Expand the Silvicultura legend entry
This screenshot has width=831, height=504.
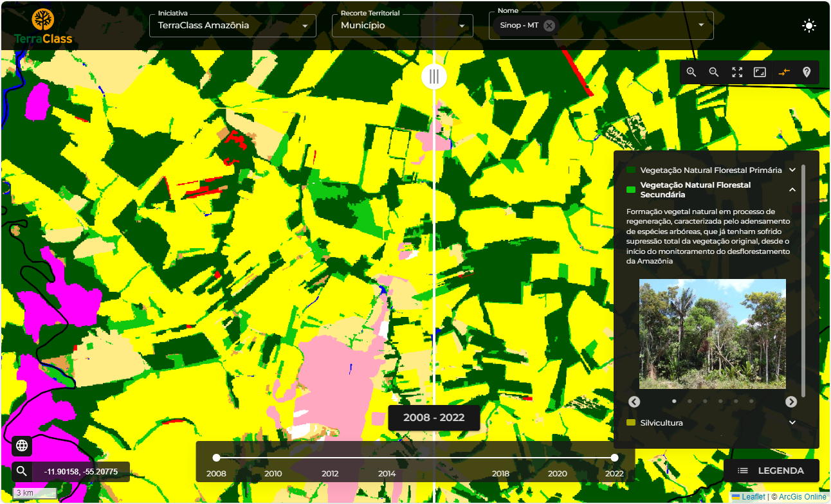792,423
